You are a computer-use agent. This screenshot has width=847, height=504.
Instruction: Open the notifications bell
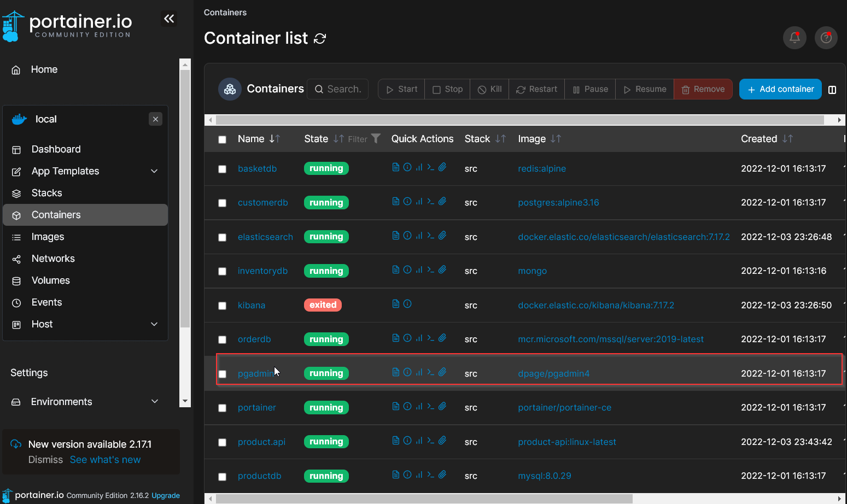(795, 38)
